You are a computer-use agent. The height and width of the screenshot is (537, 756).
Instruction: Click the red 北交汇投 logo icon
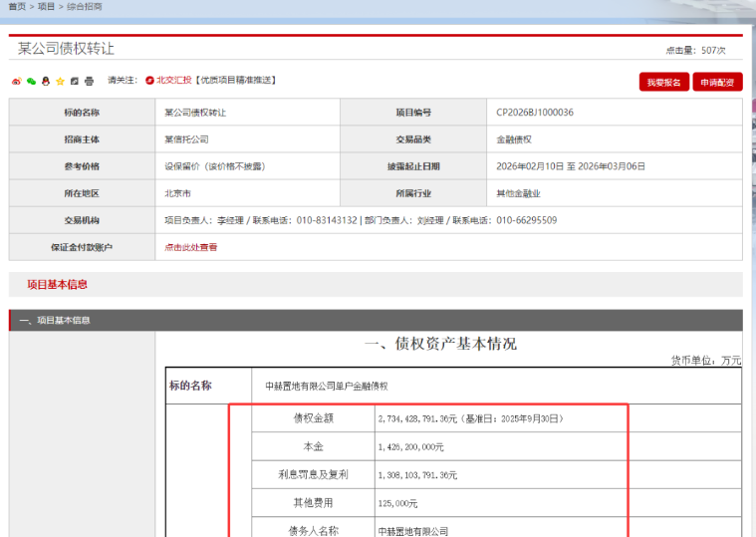149,80
